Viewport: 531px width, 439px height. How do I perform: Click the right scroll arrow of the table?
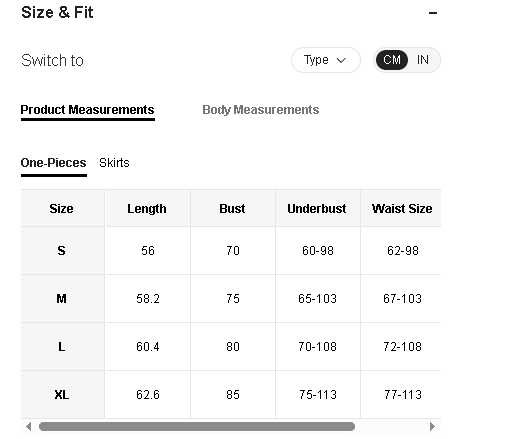(x=432, y=426)
